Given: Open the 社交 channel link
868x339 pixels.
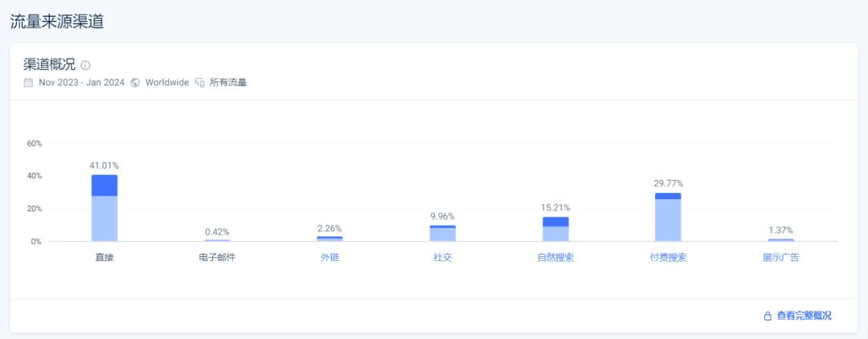Looking at the screenshot, I should click(x=443, y=258).
